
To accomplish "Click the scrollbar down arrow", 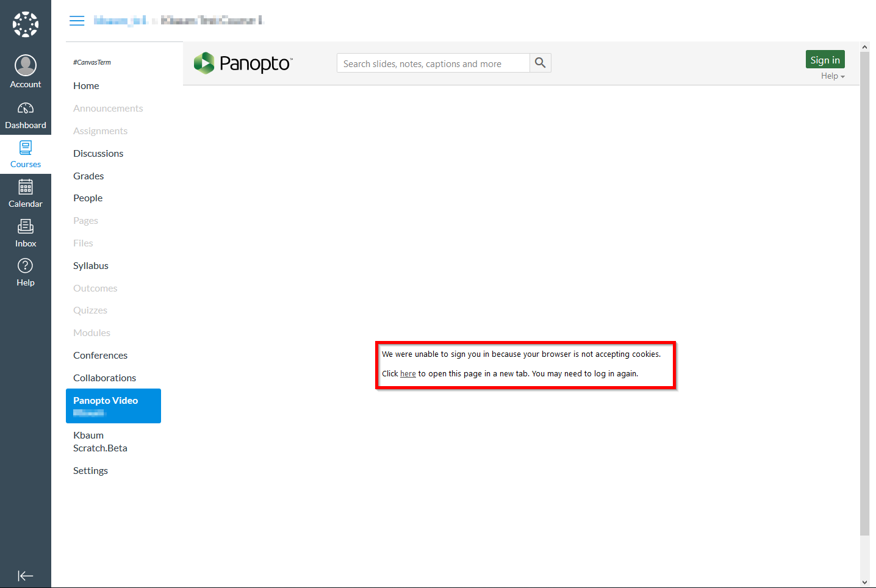I will pyautogui.click(x=864, y=582).
